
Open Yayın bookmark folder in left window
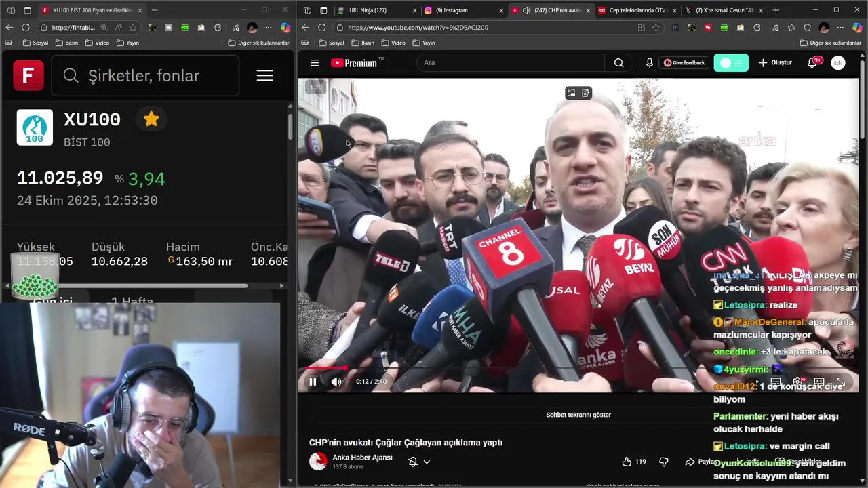pos(127,43)
